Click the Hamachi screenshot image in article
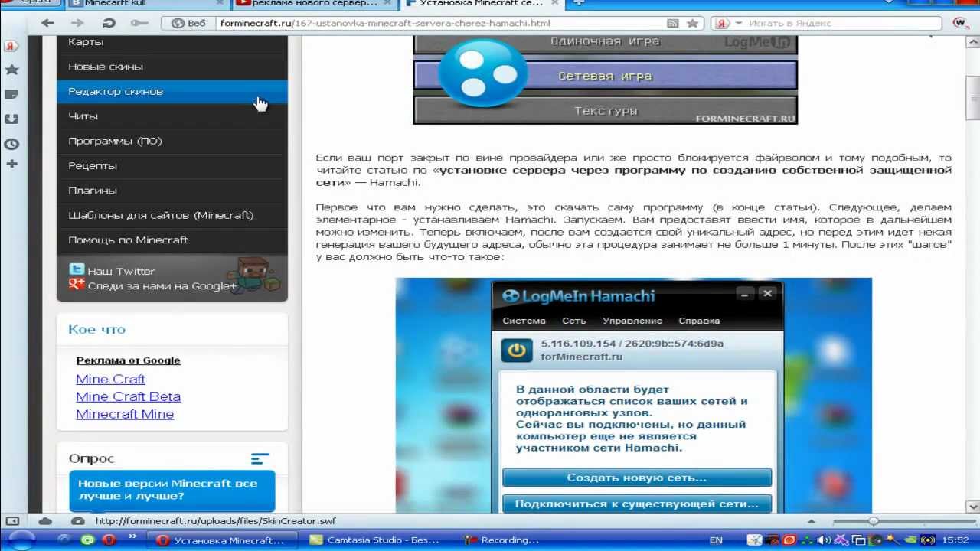980x551 pixels. (x=633, y=396)
